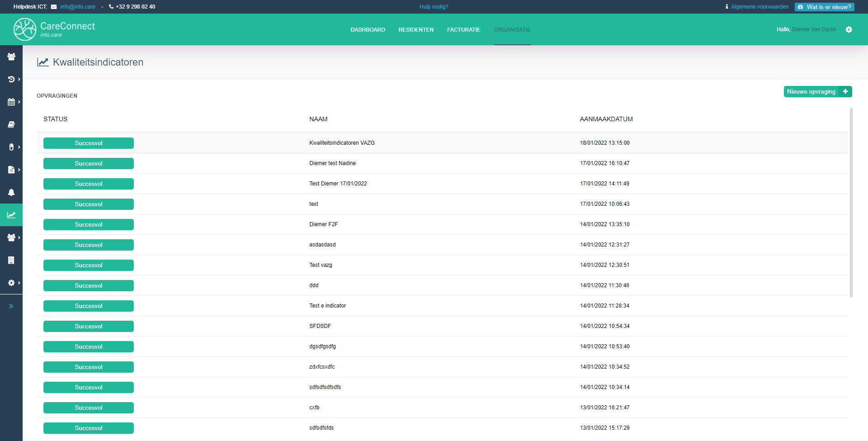Open the Test Diemer 17/01/2022 row
Screen dimensions: 868x441
coord(442,184)
